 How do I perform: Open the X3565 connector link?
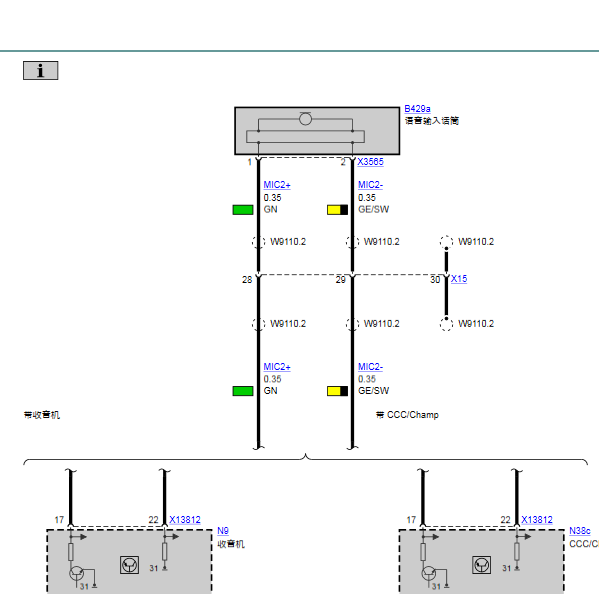point(370,162)
